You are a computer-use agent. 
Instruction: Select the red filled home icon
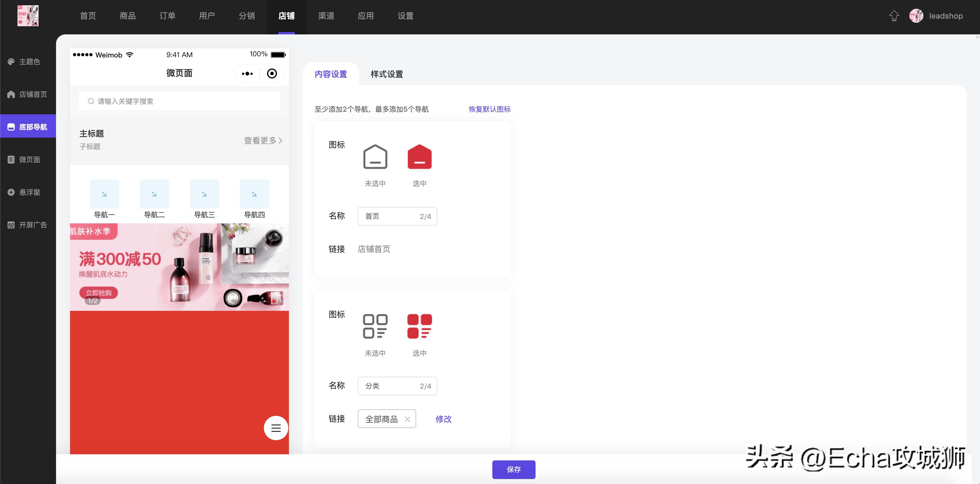(x=420, y=157)
